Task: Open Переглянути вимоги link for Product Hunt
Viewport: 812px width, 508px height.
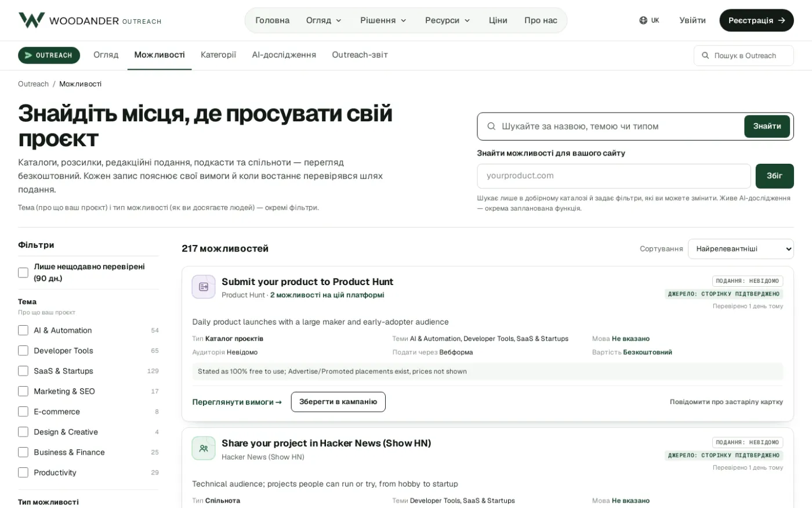Action: [237, 402]
